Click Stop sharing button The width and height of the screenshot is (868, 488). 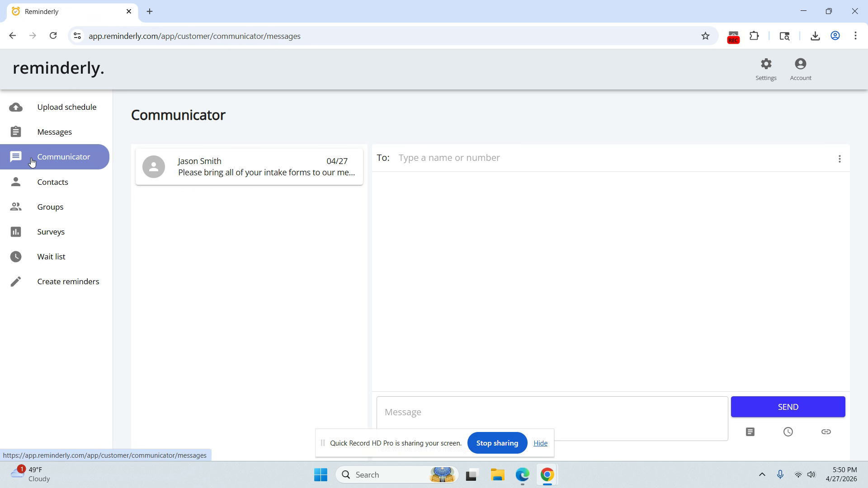pyautogui.click(x=497, y=443)
